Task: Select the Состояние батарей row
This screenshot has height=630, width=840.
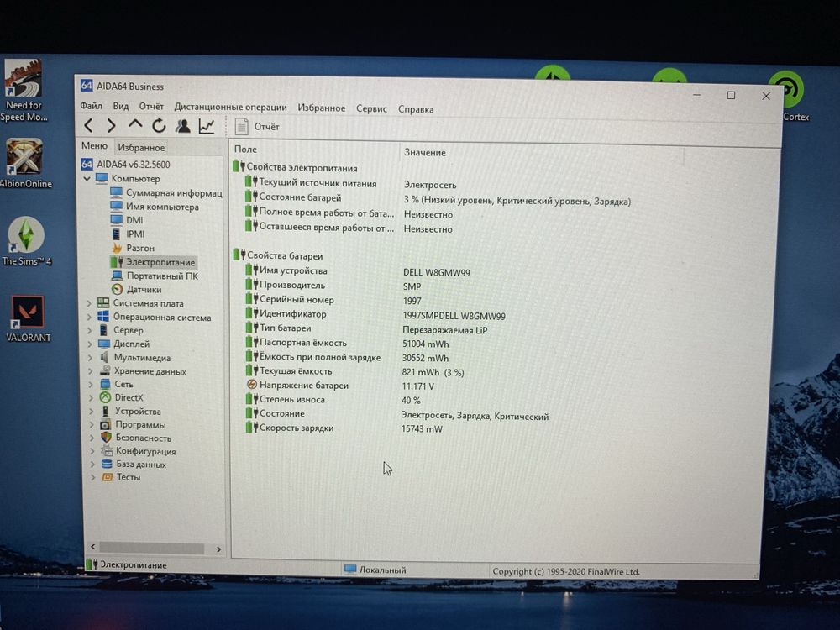Action: click(438, 199)
